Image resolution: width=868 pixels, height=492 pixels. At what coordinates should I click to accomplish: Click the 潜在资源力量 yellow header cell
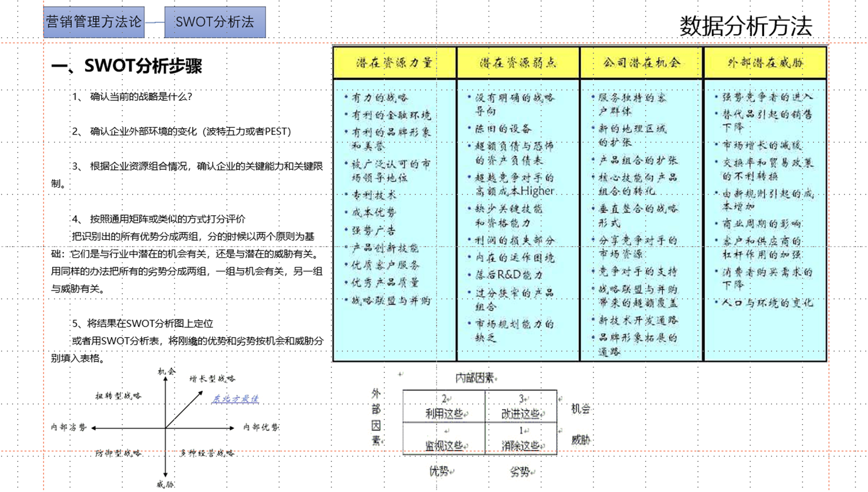(x=394, y=63)
